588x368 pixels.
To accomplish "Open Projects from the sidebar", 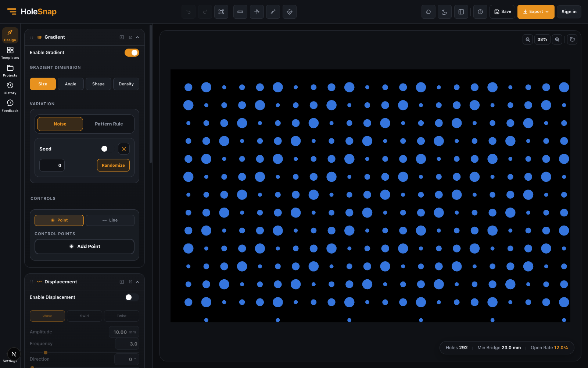I will click(10, 71).
